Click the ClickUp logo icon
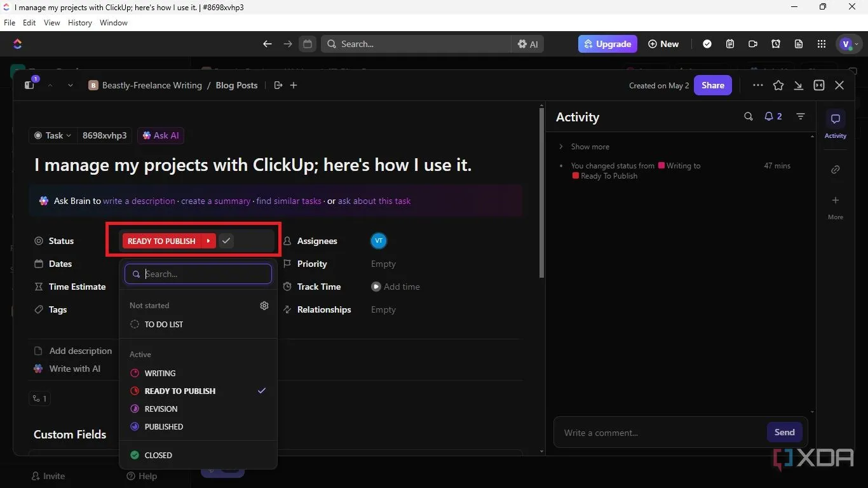Image resolution: width=868 pixels, height=488 pixels. coord(17,44)
